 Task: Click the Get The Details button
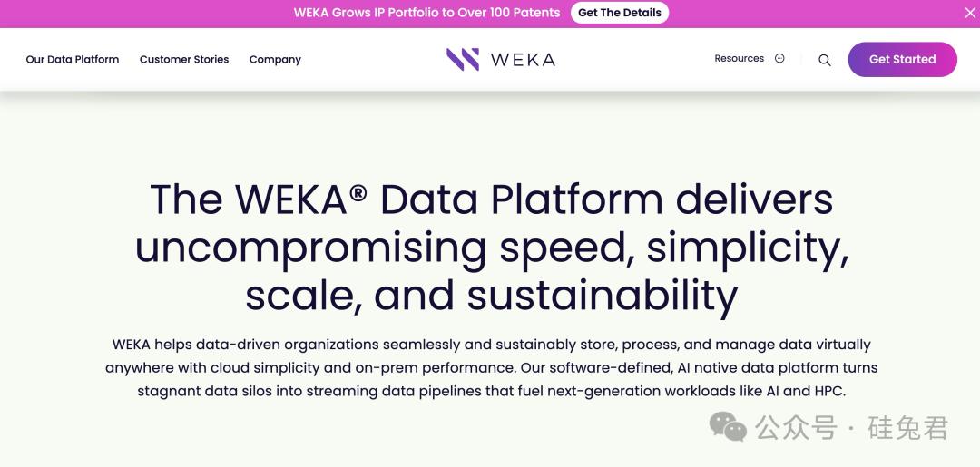pos(620,13)
